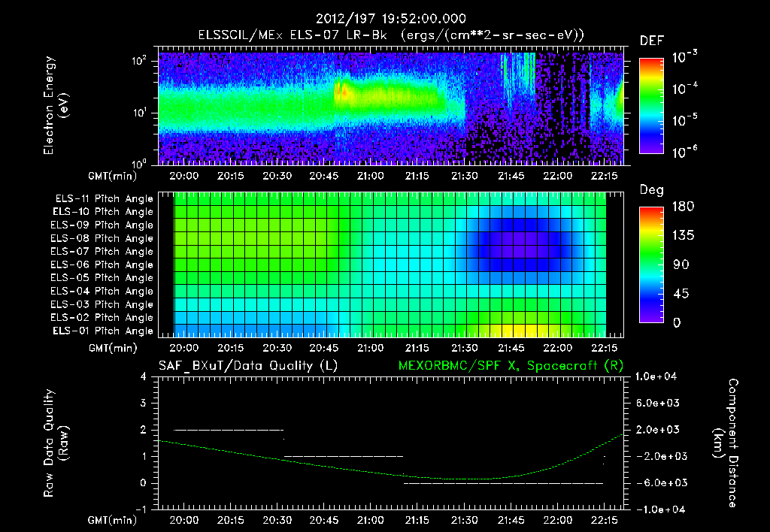Select the ELS-01 Pitch Angle row label
The width and height of the screenshot is (770, 532).
tap(103, 331)
